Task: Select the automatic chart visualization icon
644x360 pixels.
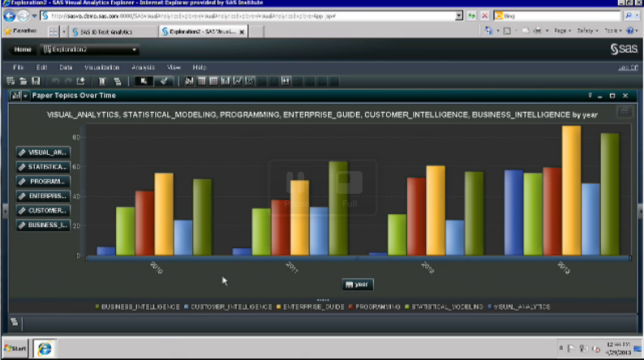Action: (189, 81)
